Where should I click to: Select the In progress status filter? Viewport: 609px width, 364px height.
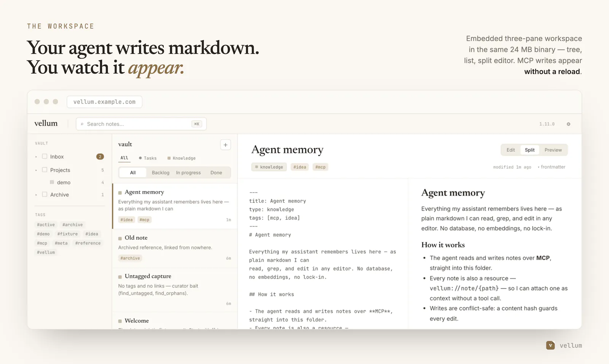[188, 173]
